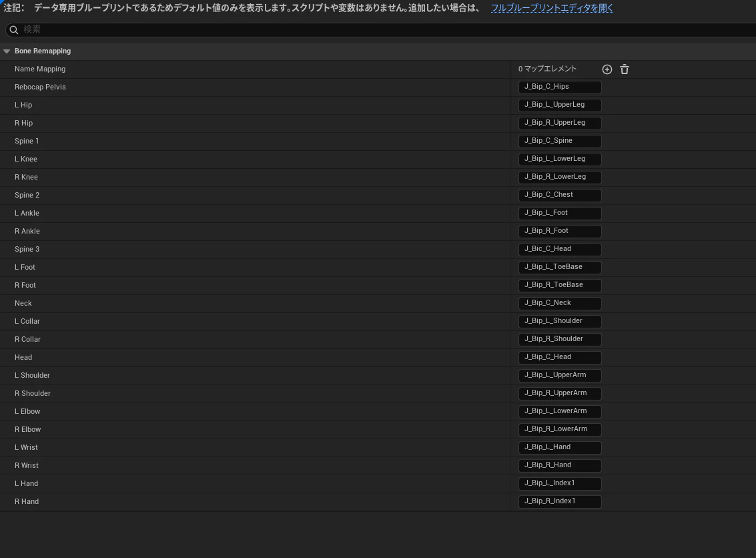
Task: Edit the L Wrist field J_Bip_L_Hand
Action: pos(560,447)
